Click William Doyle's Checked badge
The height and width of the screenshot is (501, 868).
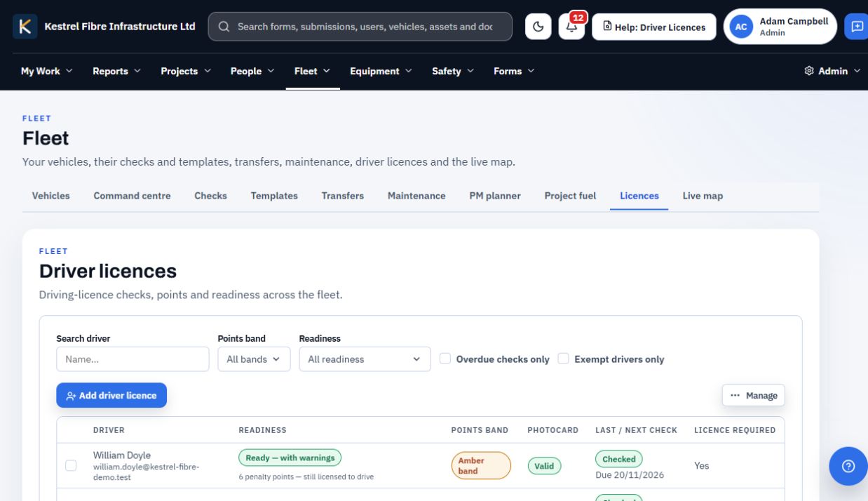tap(618, 459)
